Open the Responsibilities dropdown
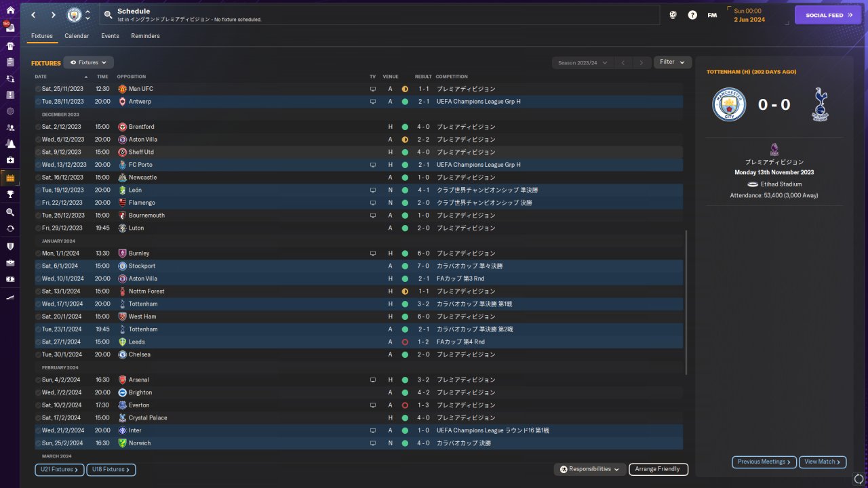868x488 pixels. [x=589, y=469]
